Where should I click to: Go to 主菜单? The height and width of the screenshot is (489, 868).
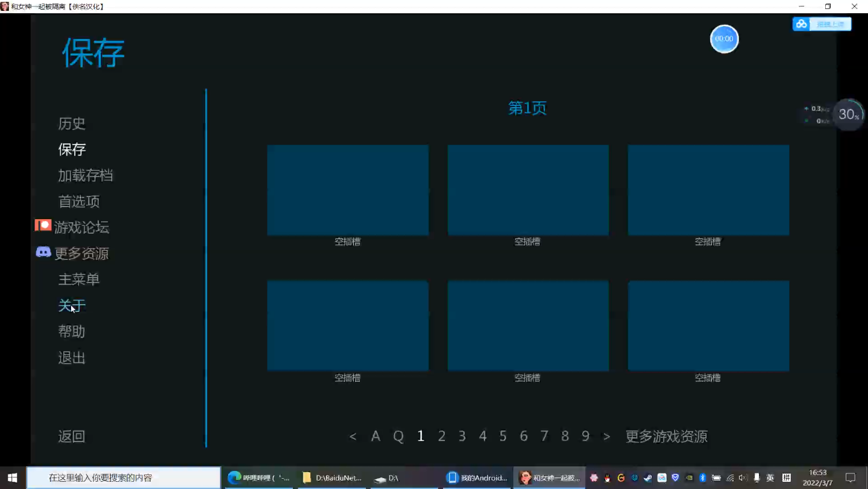[x=79, y=279]
